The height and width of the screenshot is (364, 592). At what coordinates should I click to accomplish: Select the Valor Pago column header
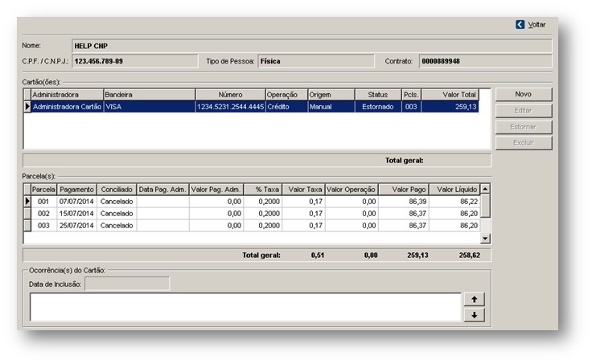pyautogui.click(x=404, y=190)
